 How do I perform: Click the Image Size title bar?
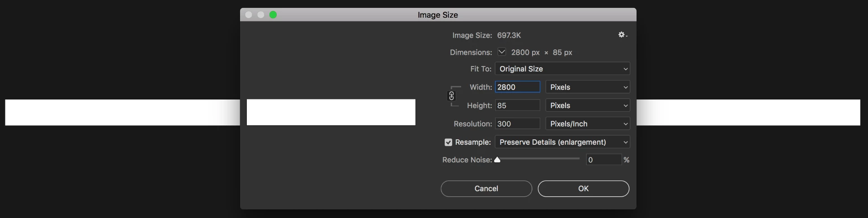pos(438,15)
